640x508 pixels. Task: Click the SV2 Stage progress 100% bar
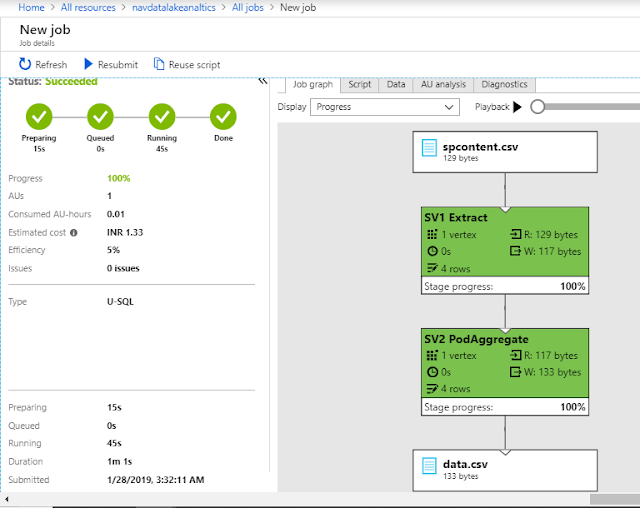pyautogui.click(x=505, y=407)
